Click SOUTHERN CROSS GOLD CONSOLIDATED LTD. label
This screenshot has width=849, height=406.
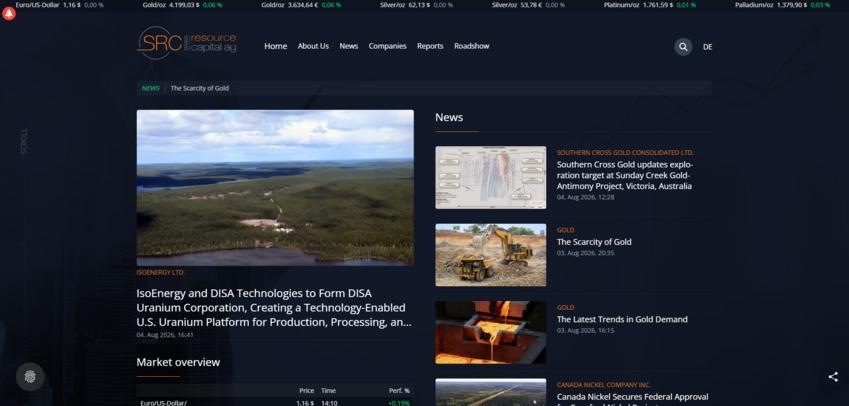(625, 153)
